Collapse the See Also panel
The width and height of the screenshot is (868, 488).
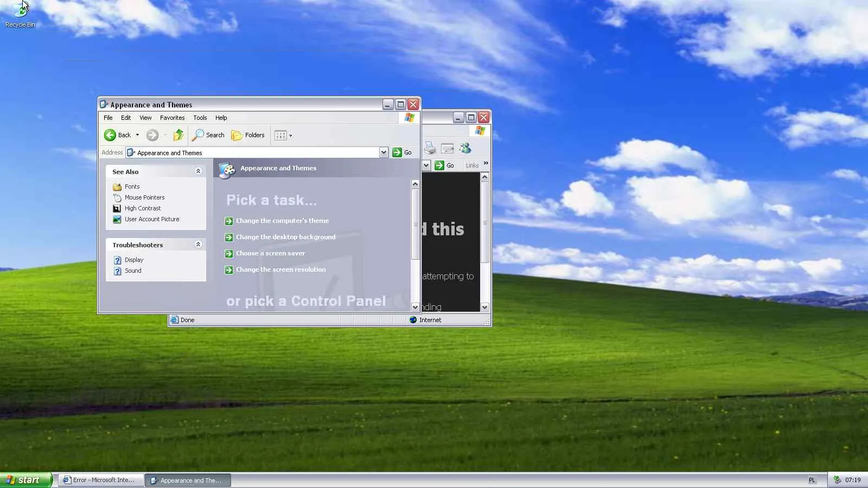tap(198, 171)
